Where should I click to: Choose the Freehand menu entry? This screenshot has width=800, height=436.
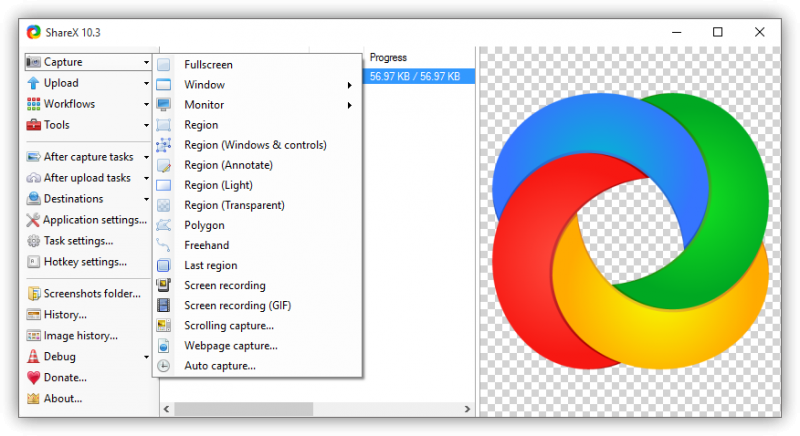pos(258,245)
